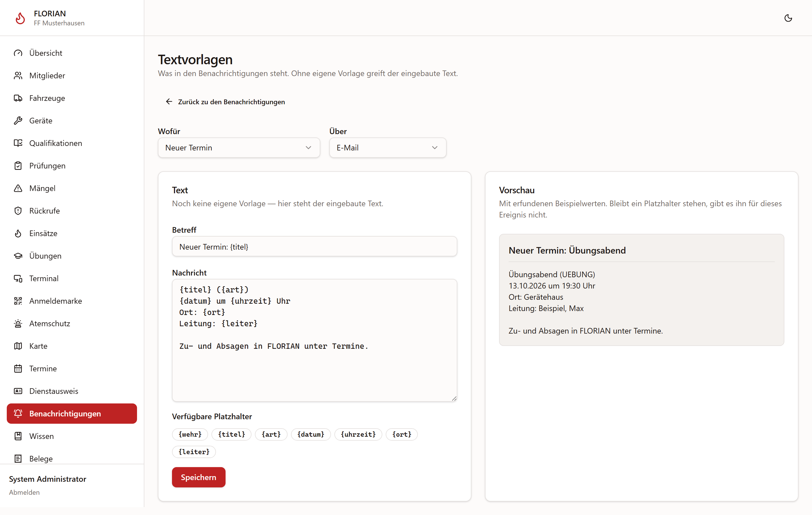Open Termine via the calendar icon
The height and width of the screenshot is (515, 812).
tap(18, 369)
